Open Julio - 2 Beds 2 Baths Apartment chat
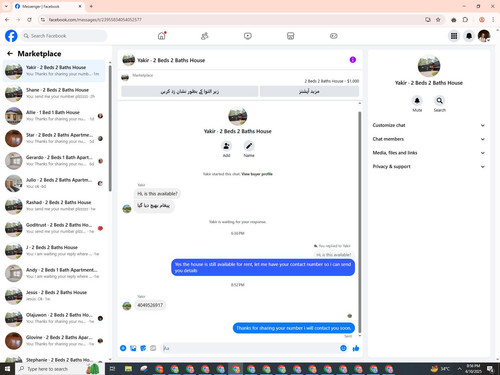 pyautogui.click(x=54, y=183)
